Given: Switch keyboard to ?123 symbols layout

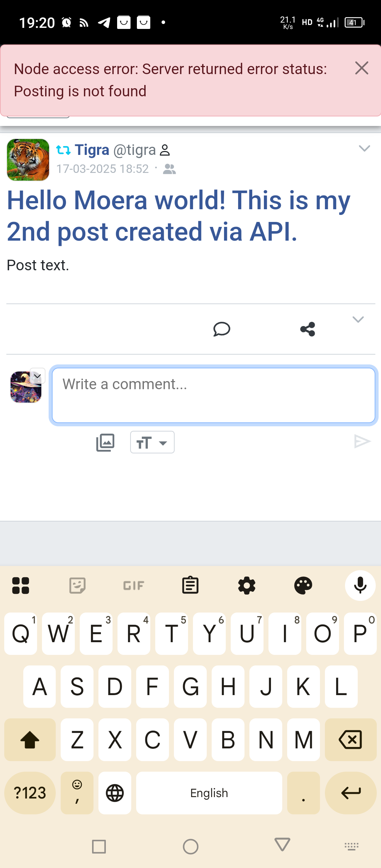Looking at the screenshot, I should click(30, 793).
